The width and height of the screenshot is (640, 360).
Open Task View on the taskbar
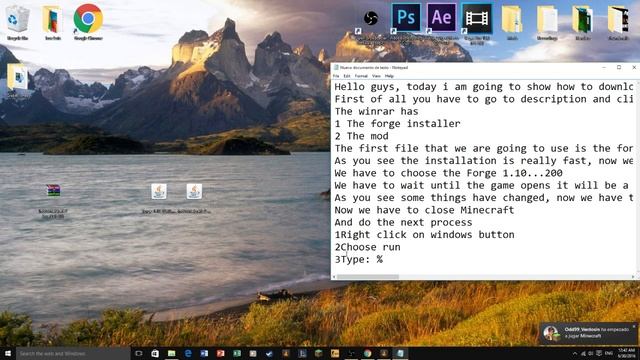click(x=139, y=353)
